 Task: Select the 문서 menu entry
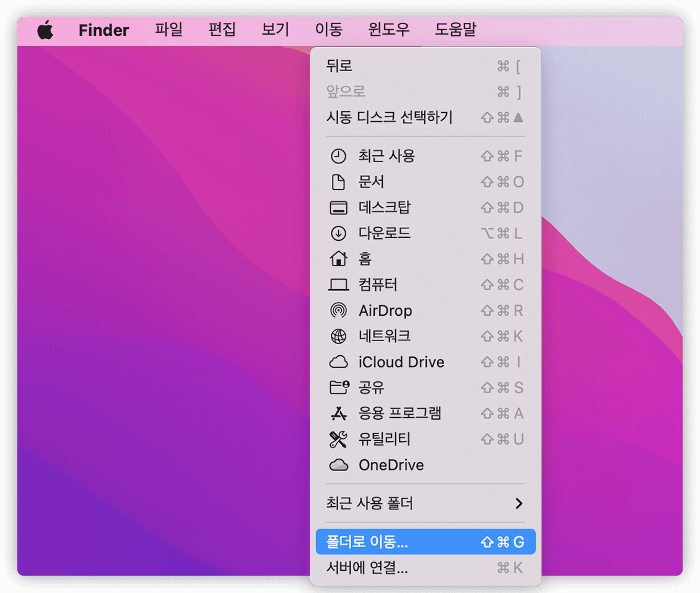click(426, 182)
